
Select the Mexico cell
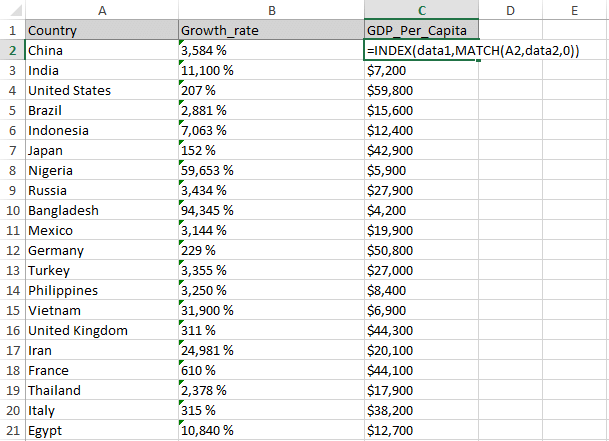click(102, 230)
